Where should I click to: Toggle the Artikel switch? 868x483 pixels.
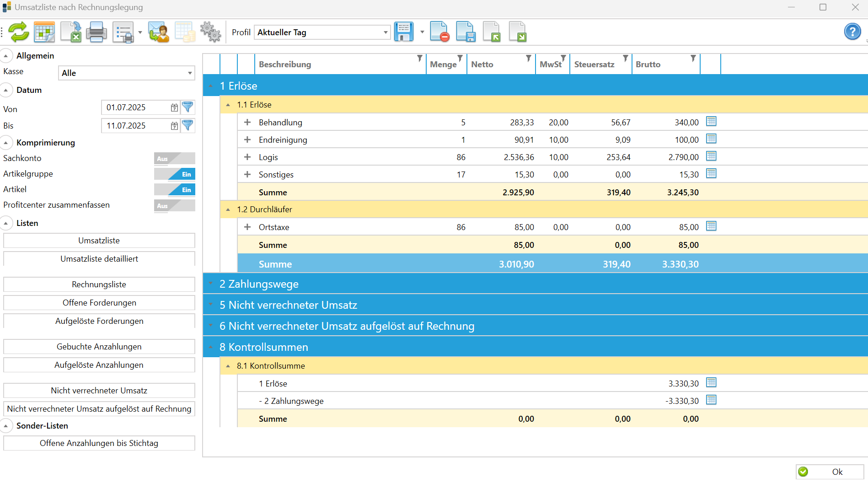point(175,189)
